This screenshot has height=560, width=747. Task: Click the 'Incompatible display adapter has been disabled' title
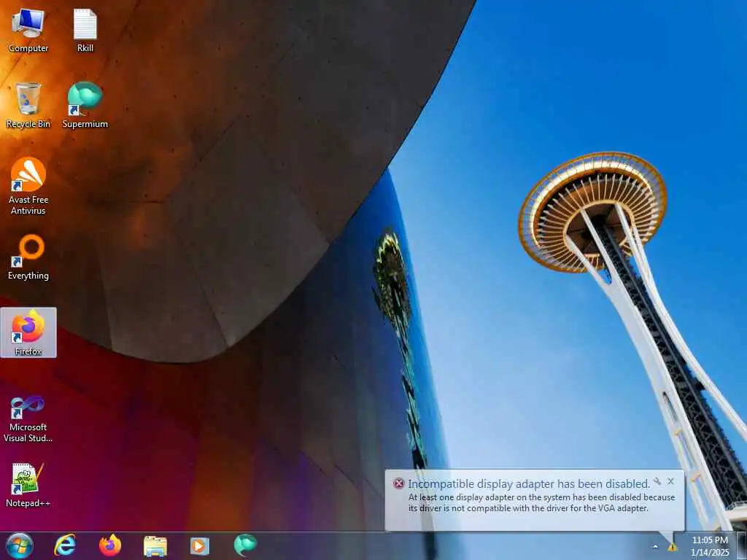coord(529,484)
